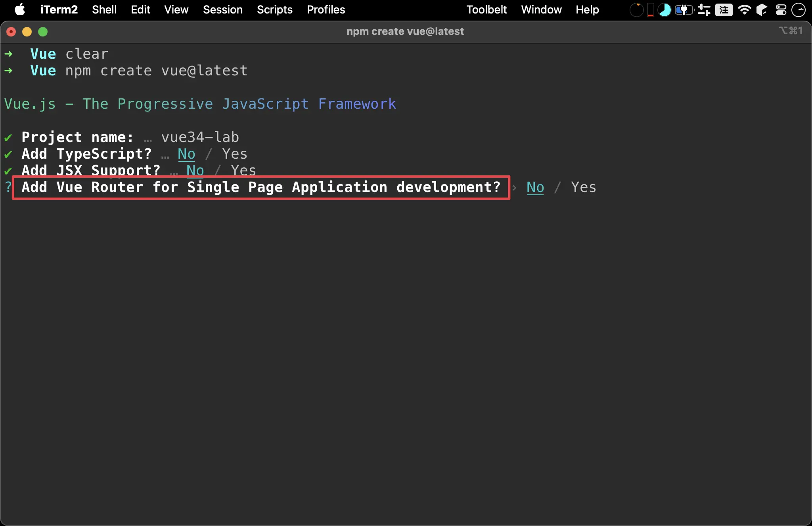Image resolution: width=812 pixels, height=526 pixels.
Task: Click the green checkmark beside Add JSX Support
Action: [x=8, y=171]
